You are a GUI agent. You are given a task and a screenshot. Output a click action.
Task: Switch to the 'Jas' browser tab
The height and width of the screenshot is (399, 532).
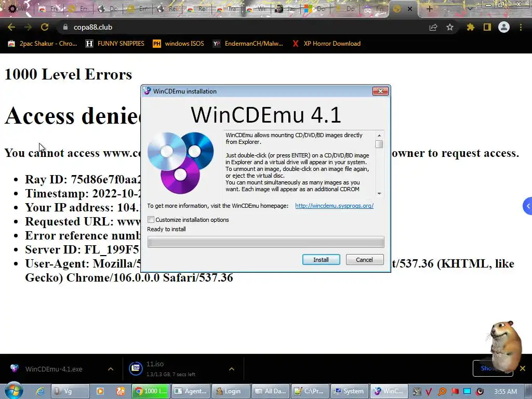point(285,9)
